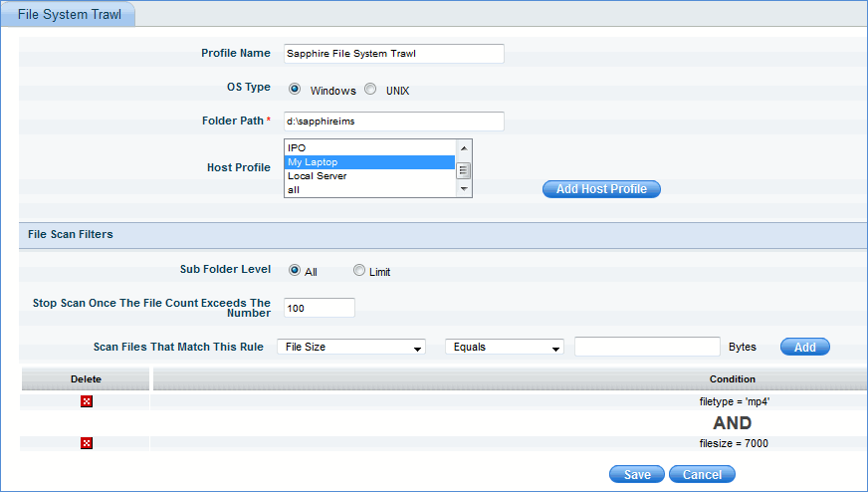Viewport: 868px width, 492px height.
Task: Choose UNIX as the OS type
Action: [x=370, y=89]
